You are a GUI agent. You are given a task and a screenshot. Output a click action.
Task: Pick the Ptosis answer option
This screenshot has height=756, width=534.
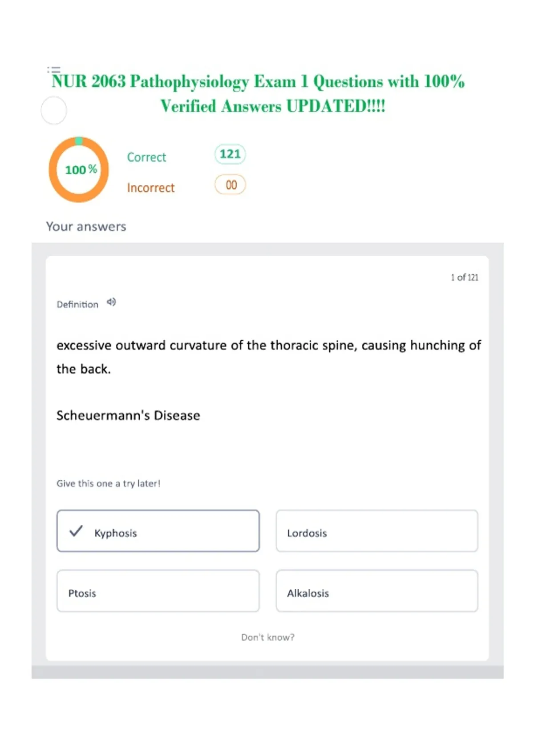tap(158, 591)
